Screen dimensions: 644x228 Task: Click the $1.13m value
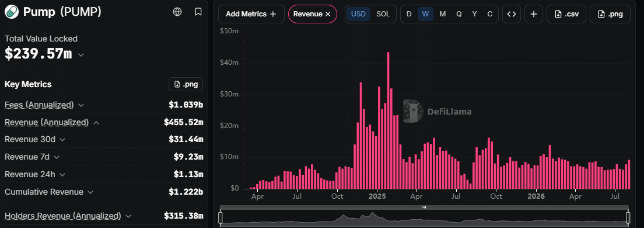click(x=188, y=174)
